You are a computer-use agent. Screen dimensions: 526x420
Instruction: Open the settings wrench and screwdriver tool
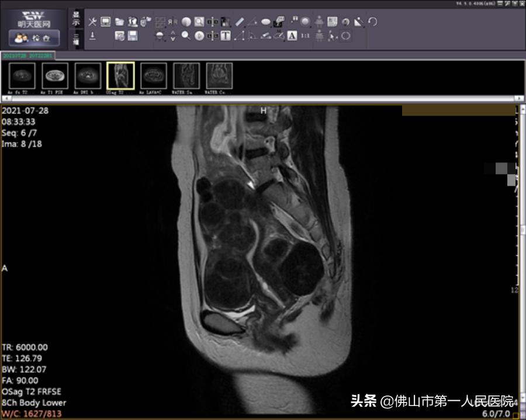[92, 22]
